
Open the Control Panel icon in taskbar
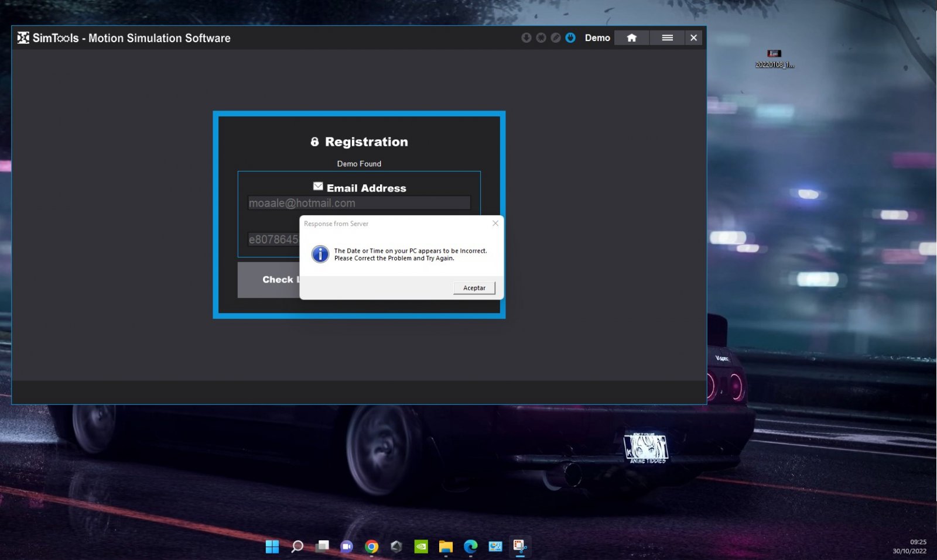(x=495, y=547)
